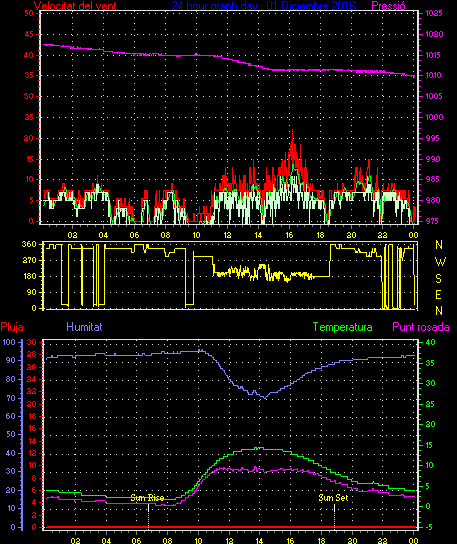Click the 1035 pressure axis value

click(x=434, y=14)
